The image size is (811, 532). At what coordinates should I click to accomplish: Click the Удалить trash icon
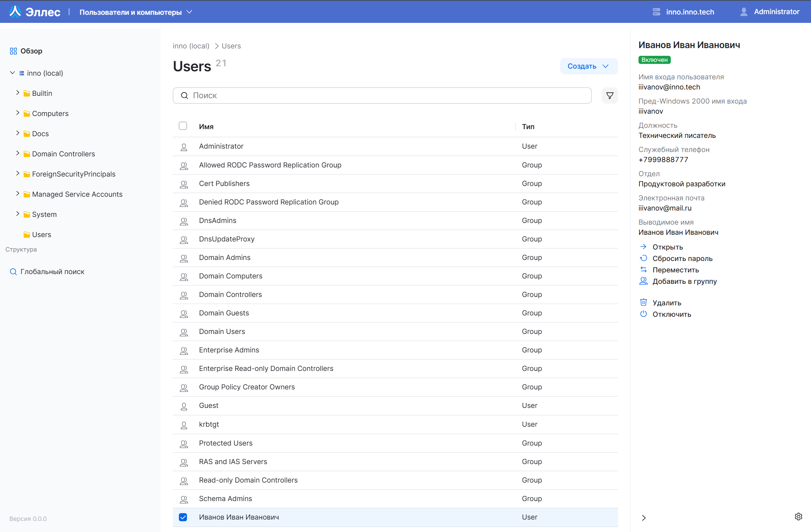click(643, 302)
